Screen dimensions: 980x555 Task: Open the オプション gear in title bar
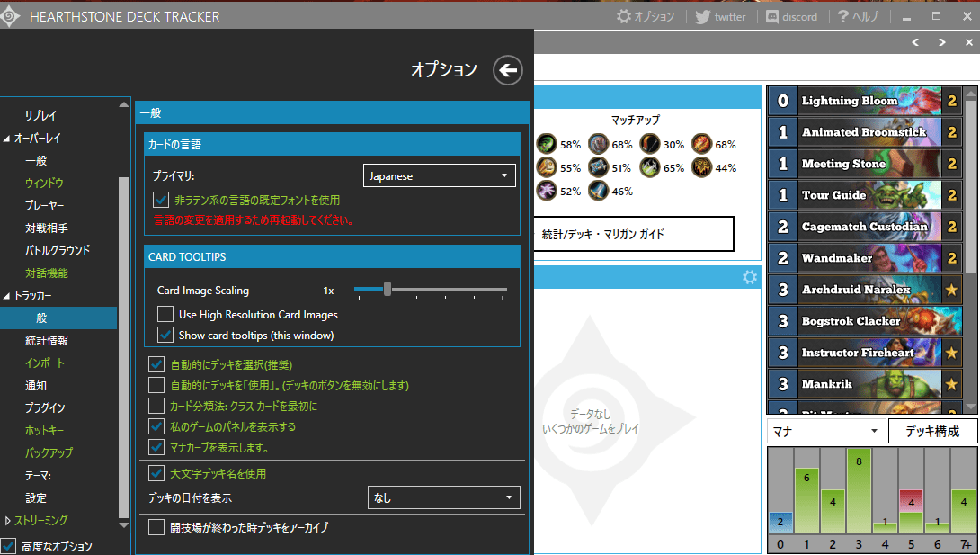point(646,17)
